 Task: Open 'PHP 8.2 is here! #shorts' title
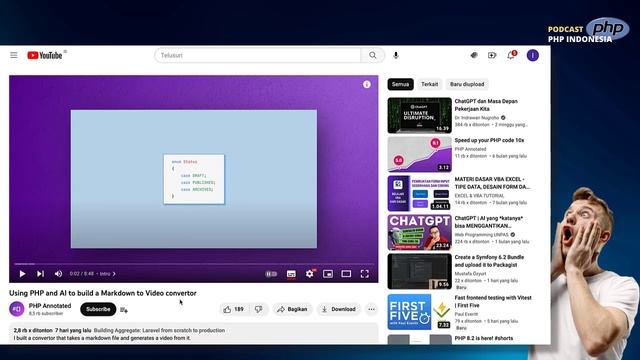[x=484, y=338]
